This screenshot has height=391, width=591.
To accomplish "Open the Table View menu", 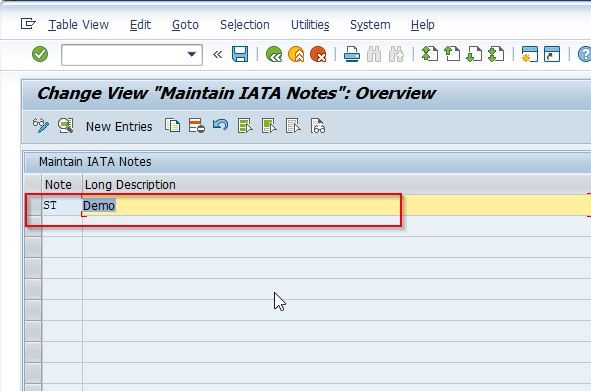I will click(78, 25).
